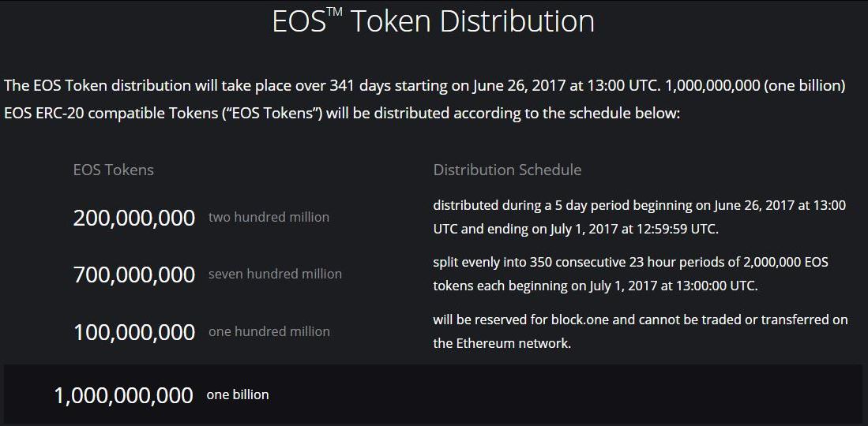Click the 200,000,000 token amount
Screen dimensions: 868x426
(133, 218)
